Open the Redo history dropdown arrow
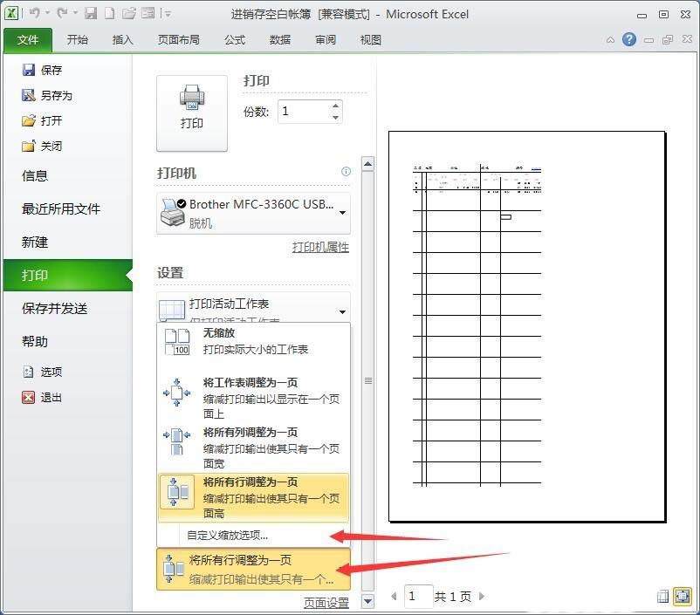 [75, 13]
